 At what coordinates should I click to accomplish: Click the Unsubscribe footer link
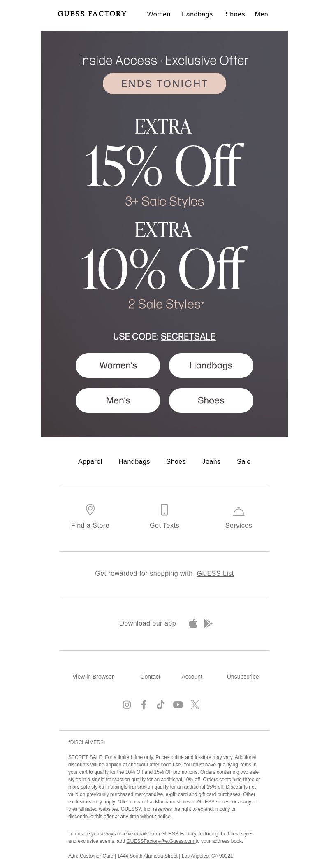(x=243, y=677)
